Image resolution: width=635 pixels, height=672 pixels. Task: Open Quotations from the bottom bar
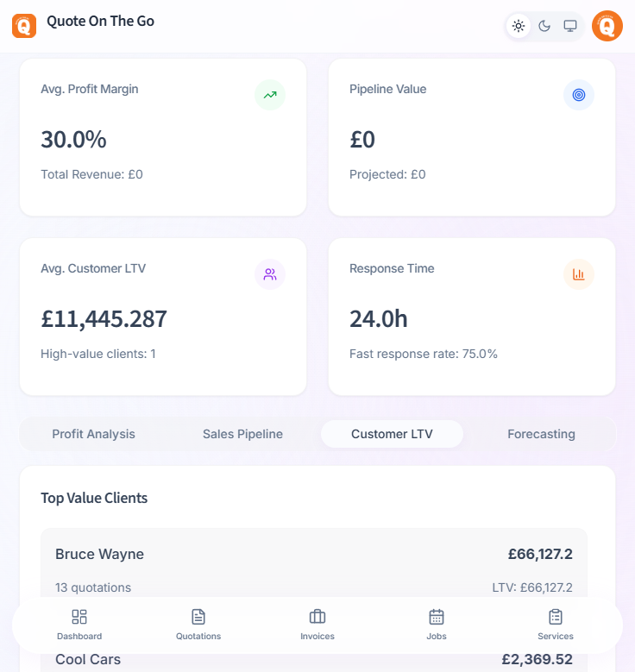point(198,625)
